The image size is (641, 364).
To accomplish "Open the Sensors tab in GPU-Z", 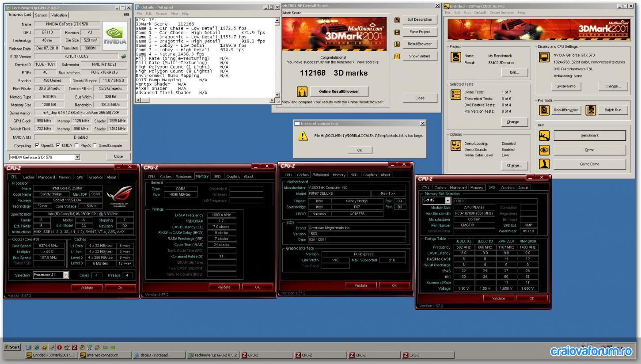I will (42, 15).
